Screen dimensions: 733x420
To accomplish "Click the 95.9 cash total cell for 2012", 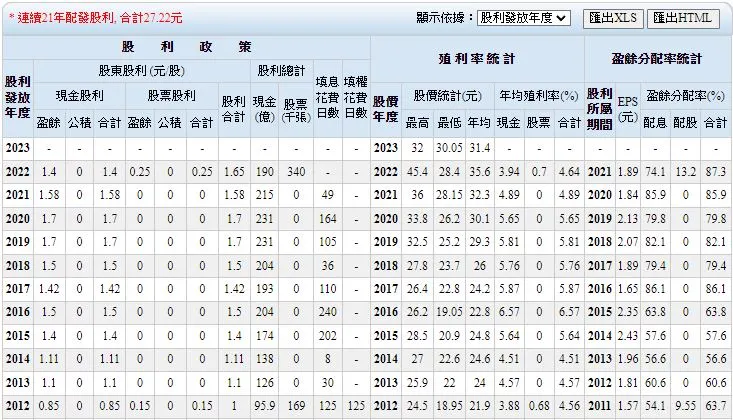I will click(x=265, y=406).
